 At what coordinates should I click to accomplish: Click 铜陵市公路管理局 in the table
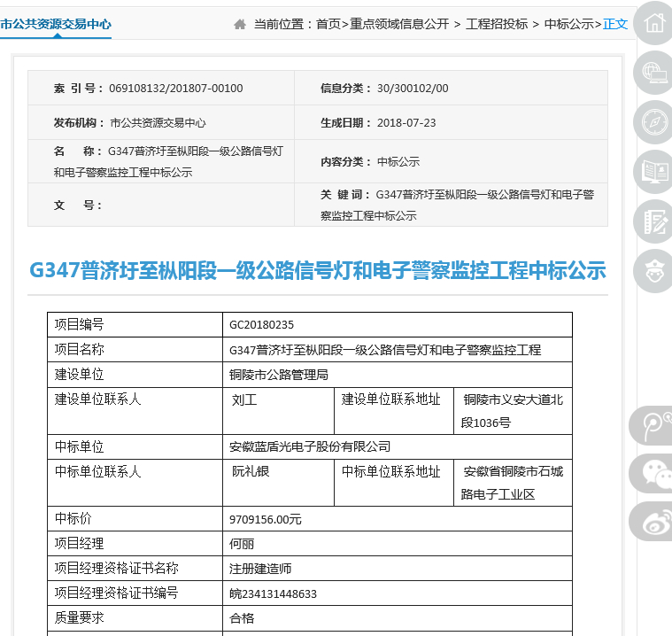[x=279, y=375]
